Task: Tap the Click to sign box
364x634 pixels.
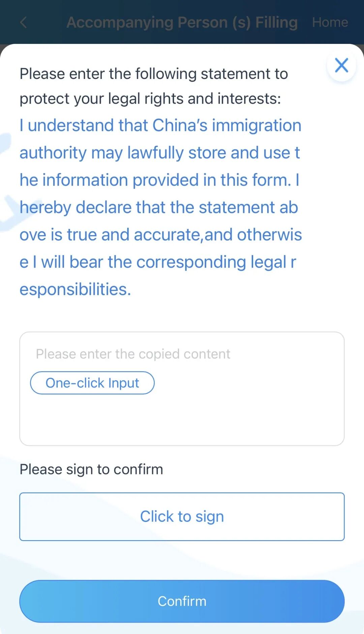Action: (x=182, y=517)
